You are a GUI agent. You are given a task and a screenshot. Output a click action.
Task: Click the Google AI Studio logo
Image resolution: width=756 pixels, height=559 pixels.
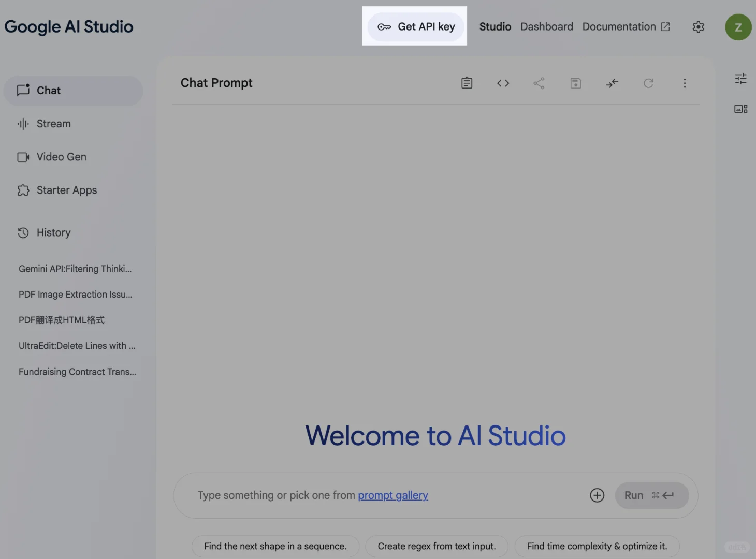(x=69, y=27)
